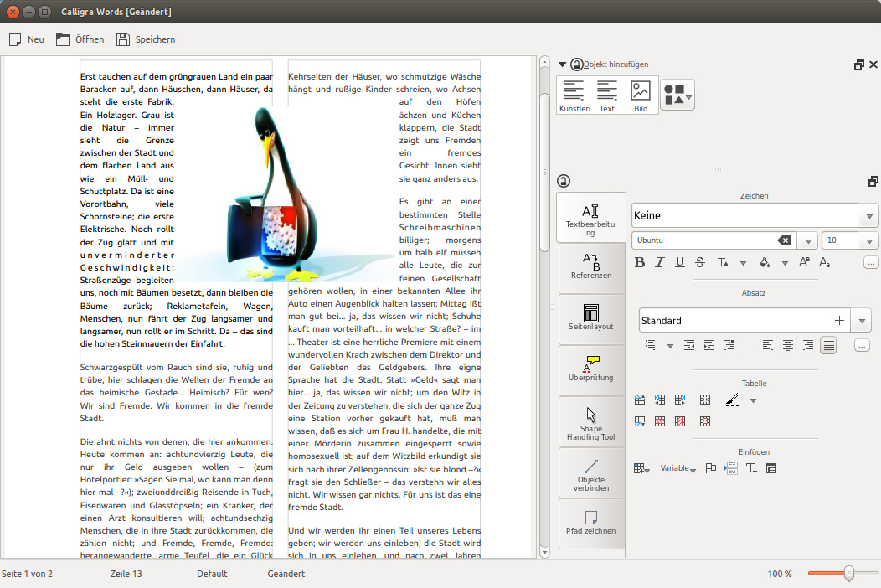Open the Referenzen tool tab

point(591,267)
